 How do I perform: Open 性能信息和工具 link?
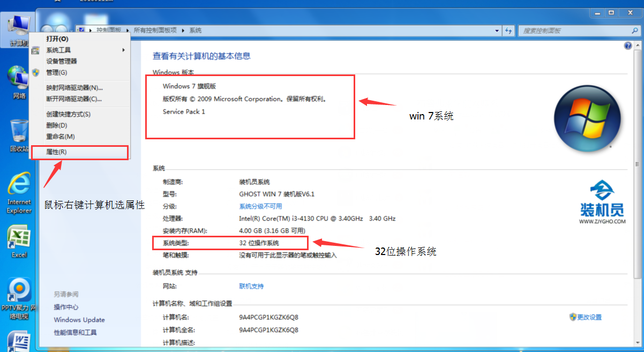76,333
